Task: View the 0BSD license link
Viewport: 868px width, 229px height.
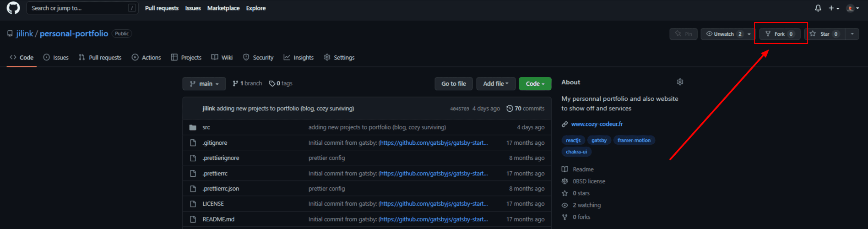Action: coord(584,181)
